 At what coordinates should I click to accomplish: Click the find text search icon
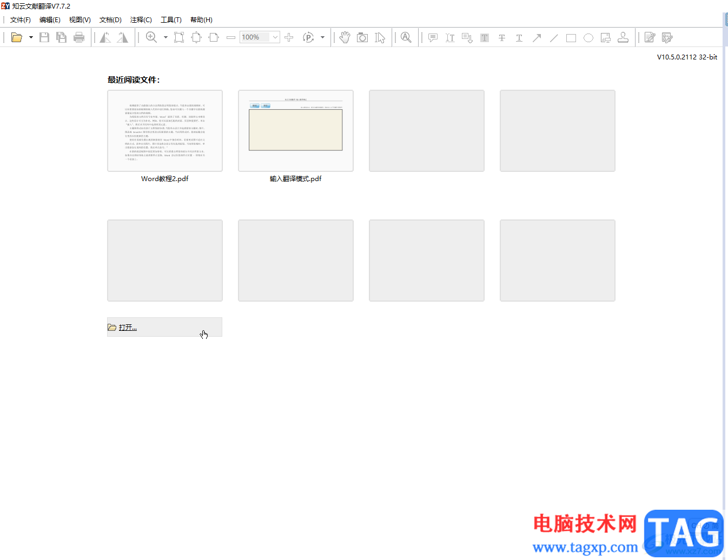point(406,37)
